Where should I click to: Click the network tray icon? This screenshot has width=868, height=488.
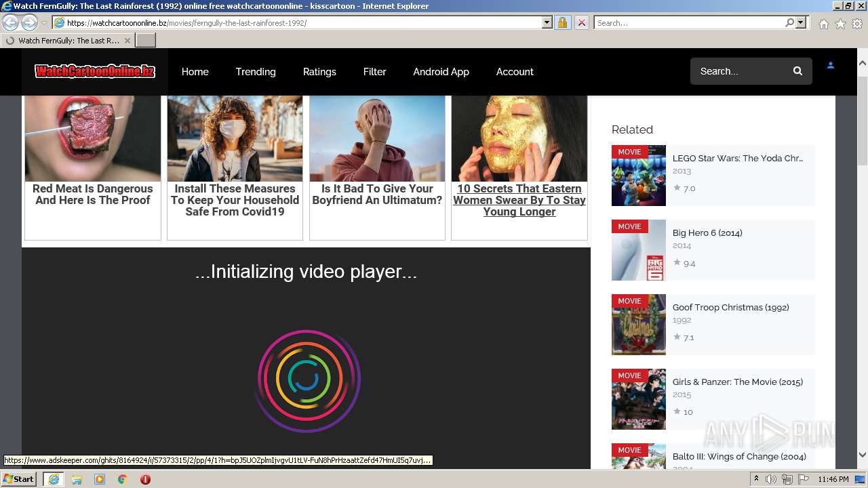tap(787, 479)
